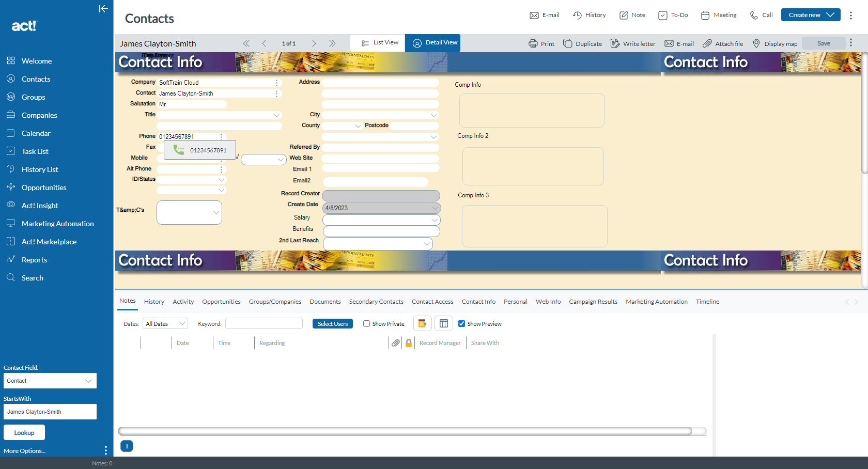Enable Show Private checkbox
Screen dimensions: 868x469
[x=366, y=324]
